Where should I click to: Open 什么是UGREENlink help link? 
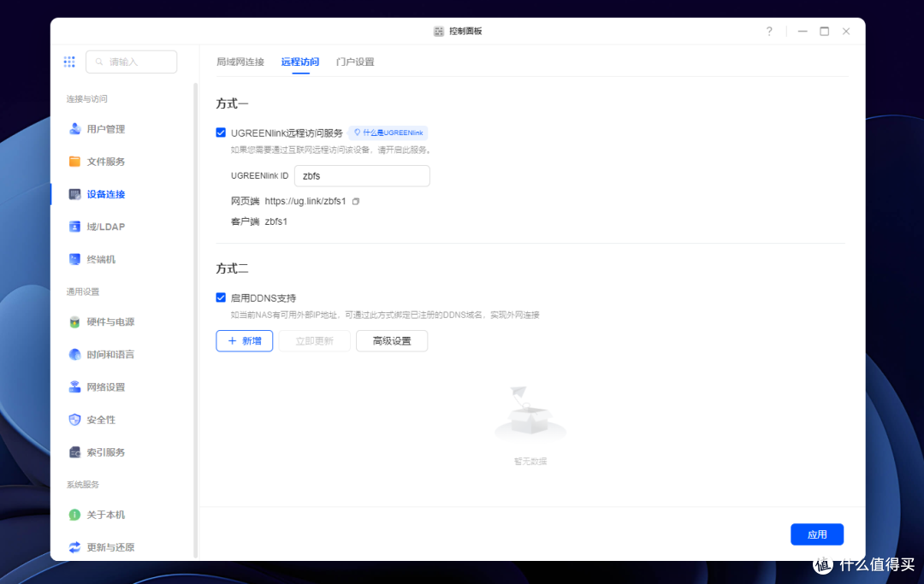(x=388, y=133)
